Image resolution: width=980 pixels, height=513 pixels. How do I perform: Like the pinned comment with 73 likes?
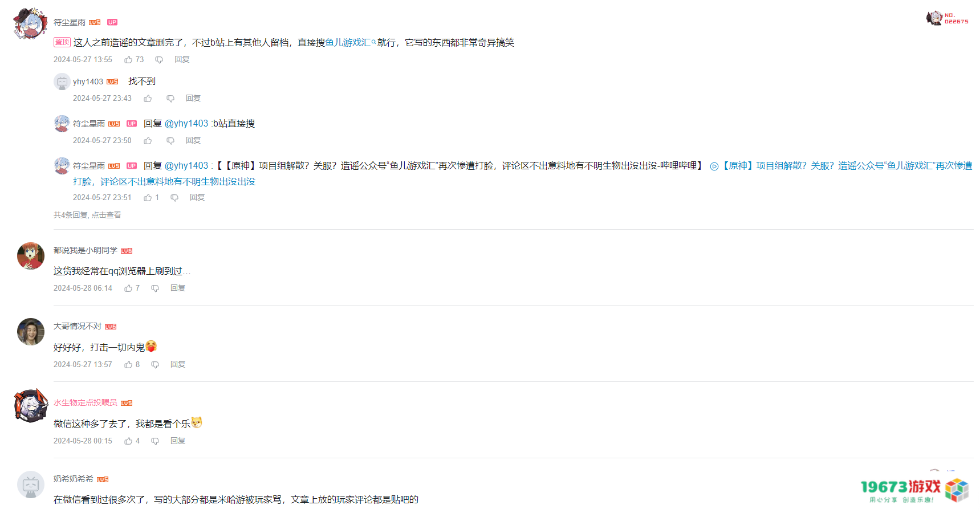(x=128, y=59)
